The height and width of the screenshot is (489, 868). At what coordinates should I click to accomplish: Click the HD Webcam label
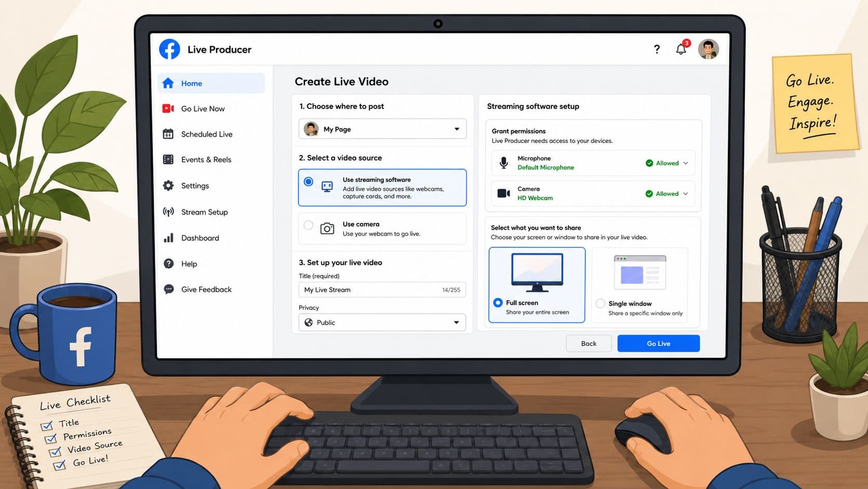pyautogui.click(x=535, y=198)
